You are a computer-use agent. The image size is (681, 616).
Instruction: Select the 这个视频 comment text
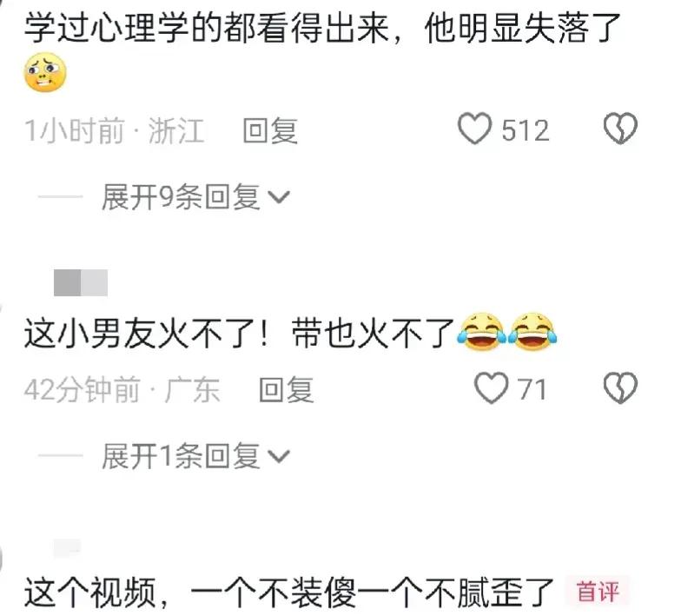point(288,593)
